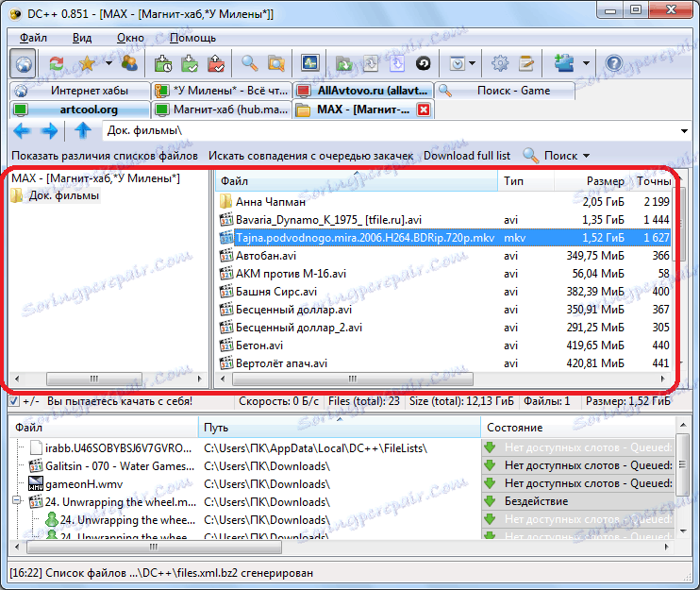Click folder tree horizontal scrollbar thumb
The width and height of the screenshot is (700, 590).
click(x=94, y=379)
